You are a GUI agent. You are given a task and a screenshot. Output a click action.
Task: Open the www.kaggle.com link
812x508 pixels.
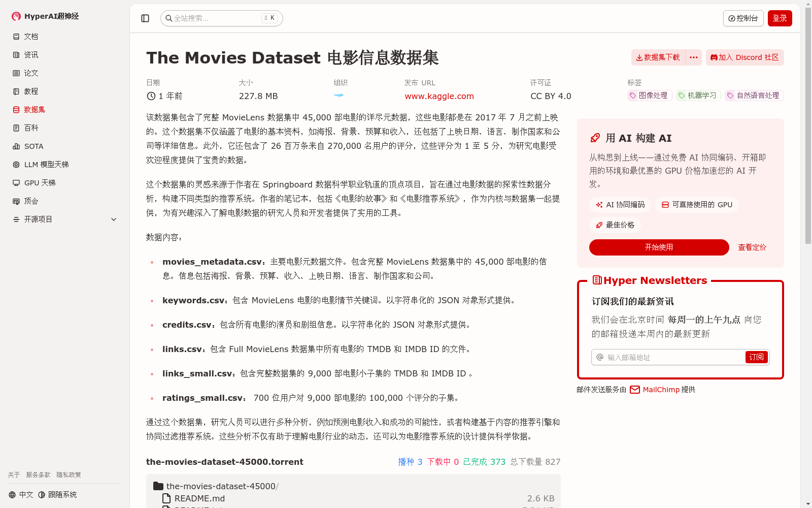[439, 96]
